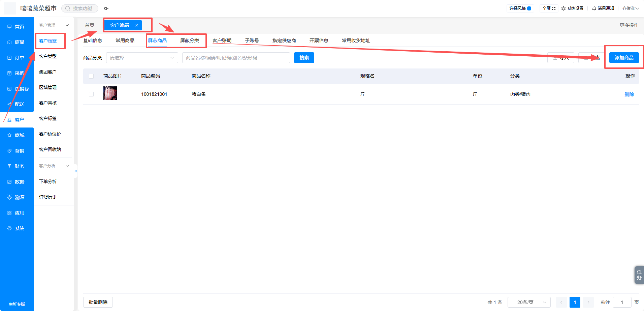
Task: Open the 更多操作 menu
Action: (629, 25)
